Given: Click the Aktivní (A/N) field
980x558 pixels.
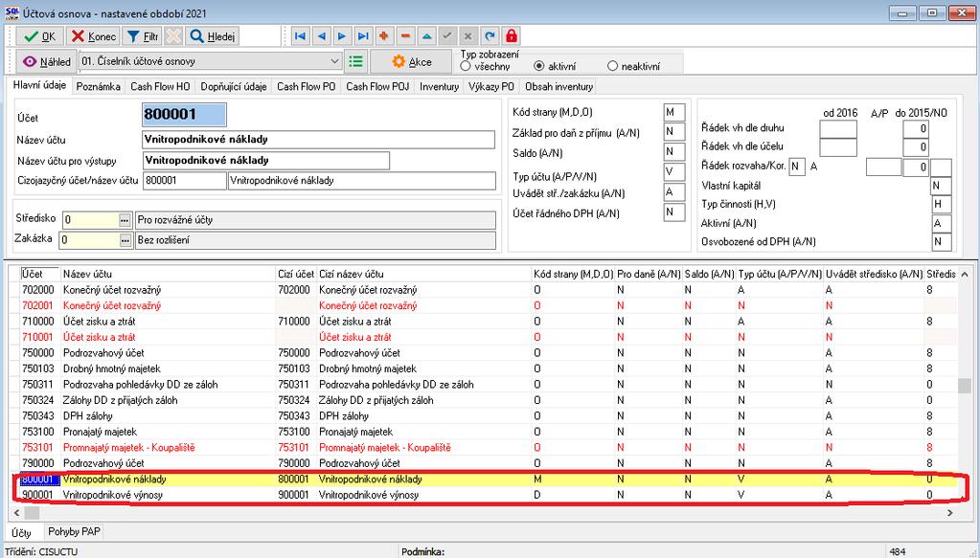Looking at the screenshot, I should coord(942,223).
